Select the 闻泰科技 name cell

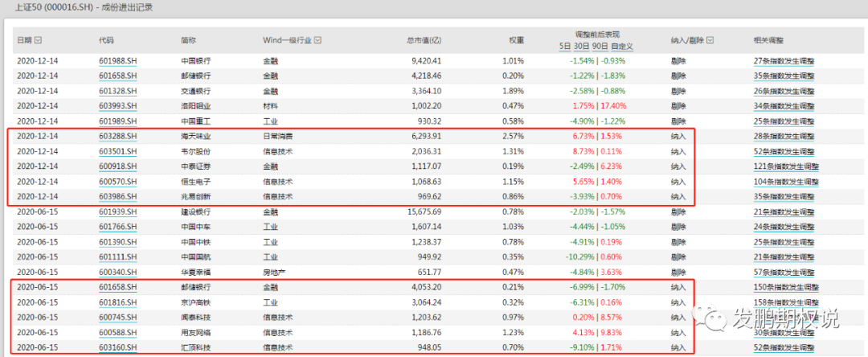pyautogui.click(x=195, y=317)
